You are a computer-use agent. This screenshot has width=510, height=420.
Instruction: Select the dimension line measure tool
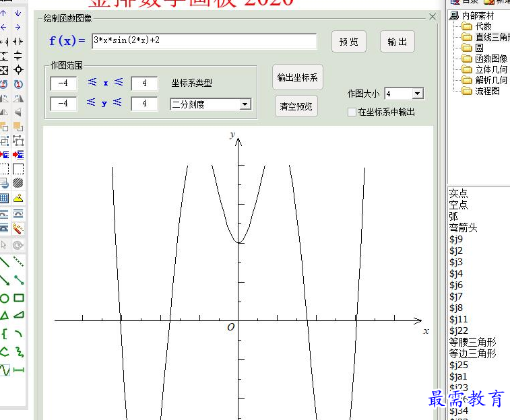19,370
